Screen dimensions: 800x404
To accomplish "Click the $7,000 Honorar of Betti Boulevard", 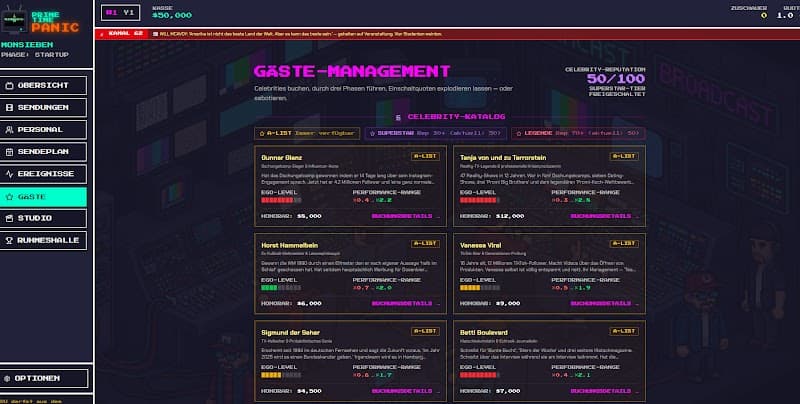I will coord(508,391).
